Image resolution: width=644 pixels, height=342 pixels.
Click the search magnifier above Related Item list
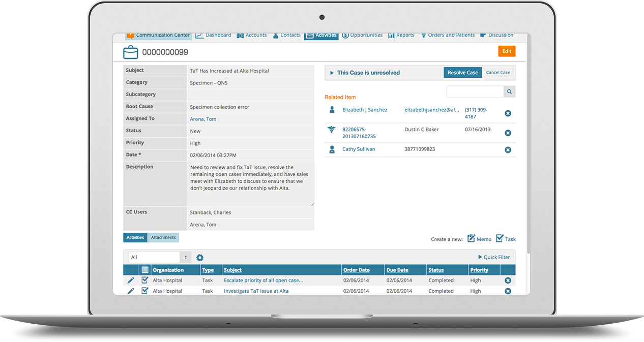(x=509, y=91)
